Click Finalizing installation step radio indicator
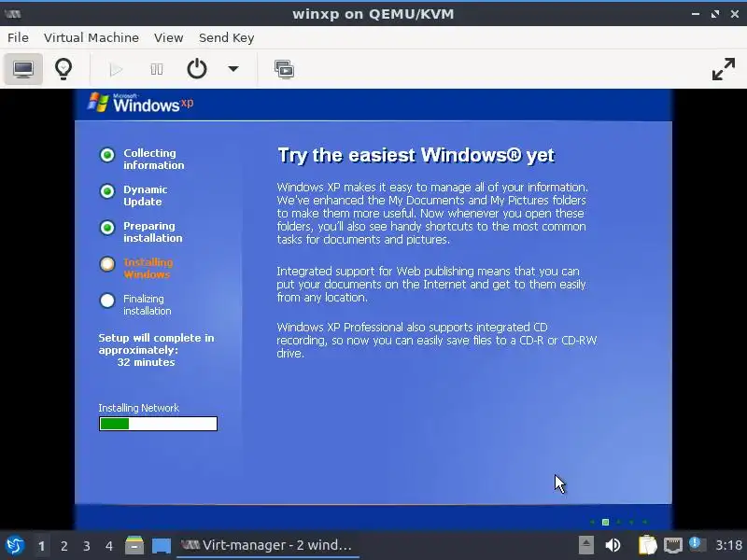Image resolution: width=747 pixels, height=560 pixels. click(x=107, y=301)
